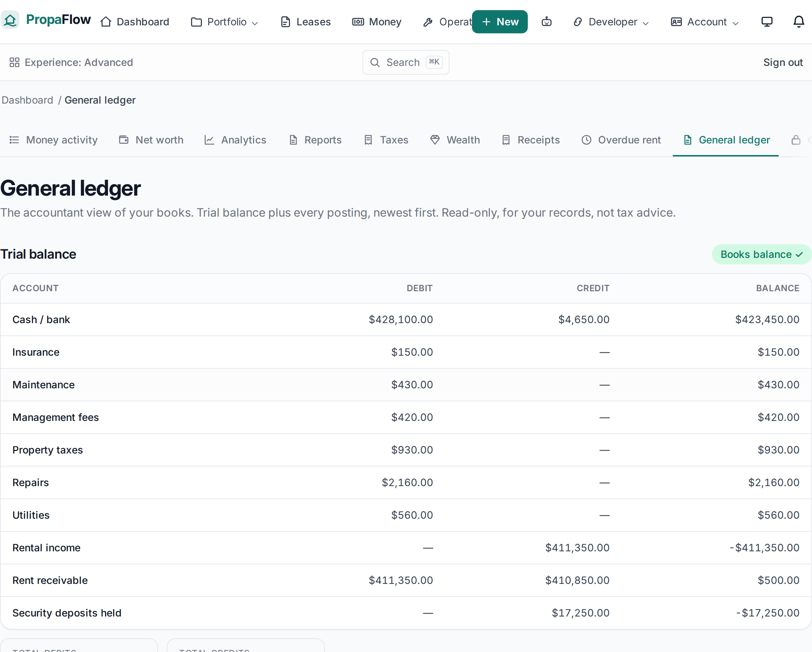
Task: Click the Leases document icon
Action: point(286,22)
